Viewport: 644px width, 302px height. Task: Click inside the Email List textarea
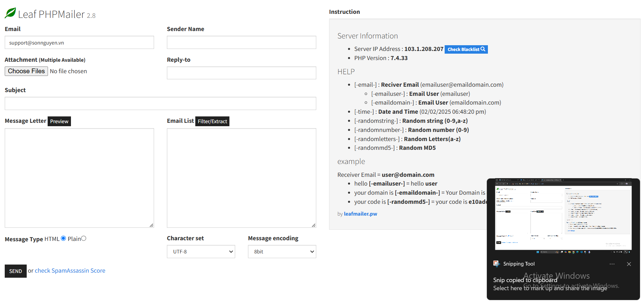pos(241,178)
